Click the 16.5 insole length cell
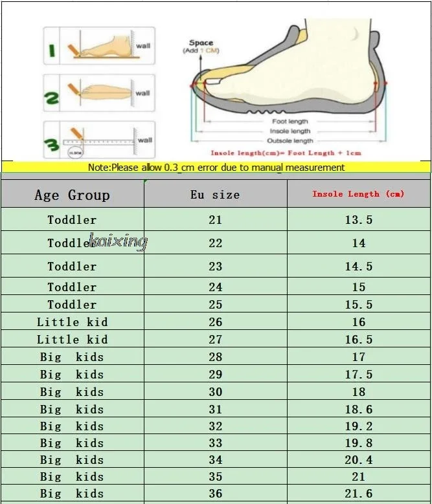This screenshot has width=432, height=504. (x=359, y=338)
